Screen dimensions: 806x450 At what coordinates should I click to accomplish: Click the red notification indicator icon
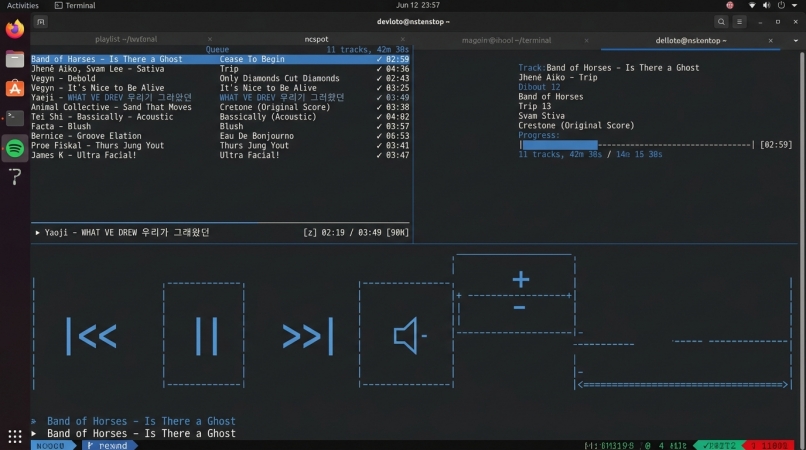point(730,5)
